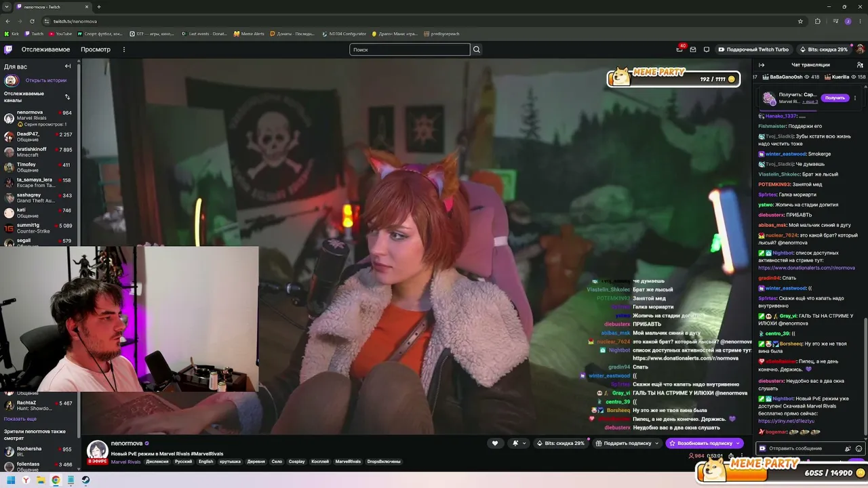Open the Windows Start menu

11,480
